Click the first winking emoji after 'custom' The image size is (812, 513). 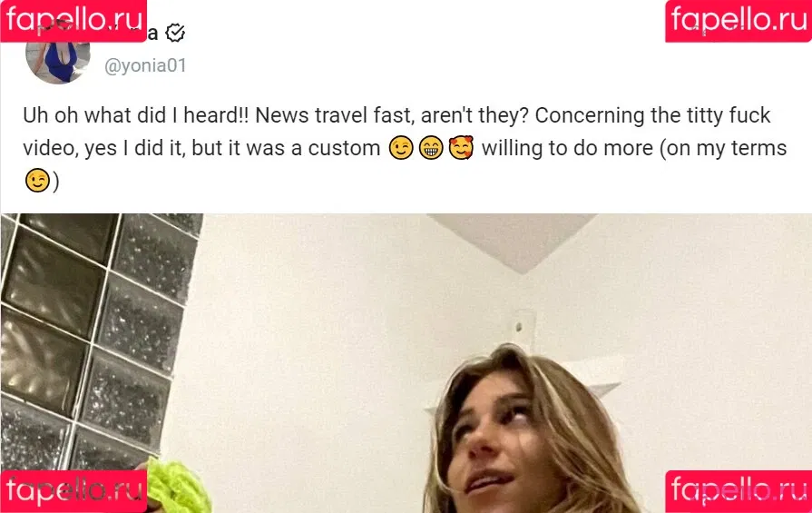pyautogui.click(x=401, y=148)
